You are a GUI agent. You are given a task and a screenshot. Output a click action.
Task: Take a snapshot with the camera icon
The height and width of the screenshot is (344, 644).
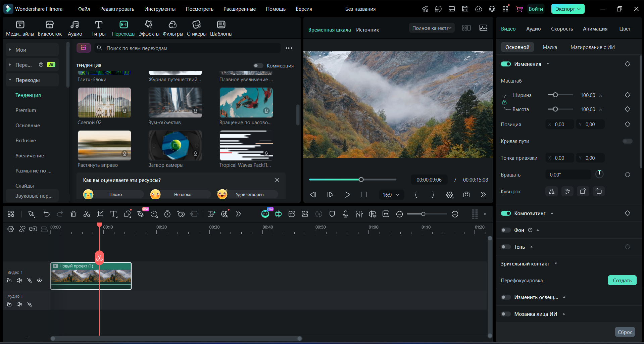click(466, 195)
